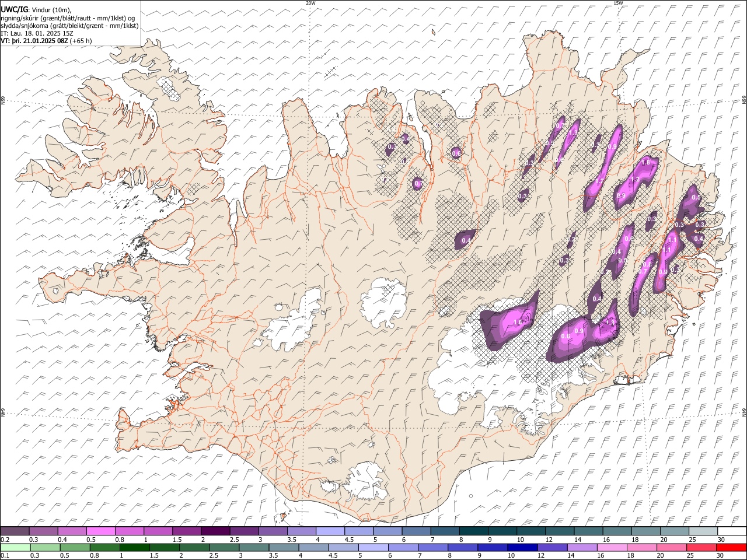Pick the darkest purple 2–2.5 snow legend swatch
747x560 pixels.
point(215,531)
